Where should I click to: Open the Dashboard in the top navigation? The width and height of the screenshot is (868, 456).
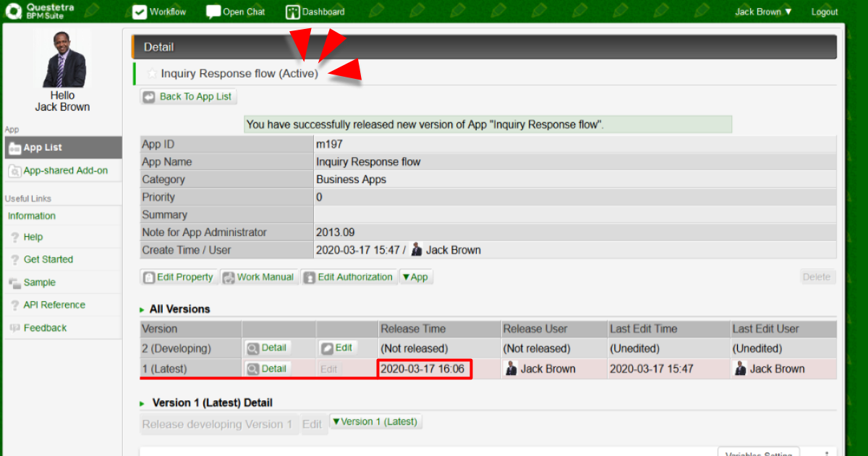click(x=315, y=12)
